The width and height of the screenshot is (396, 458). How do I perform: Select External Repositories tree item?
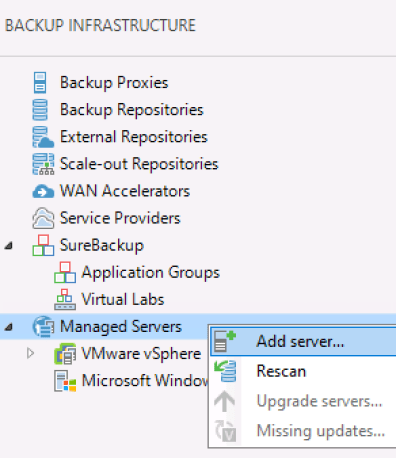pyautogui.click(x=134, y=137)
